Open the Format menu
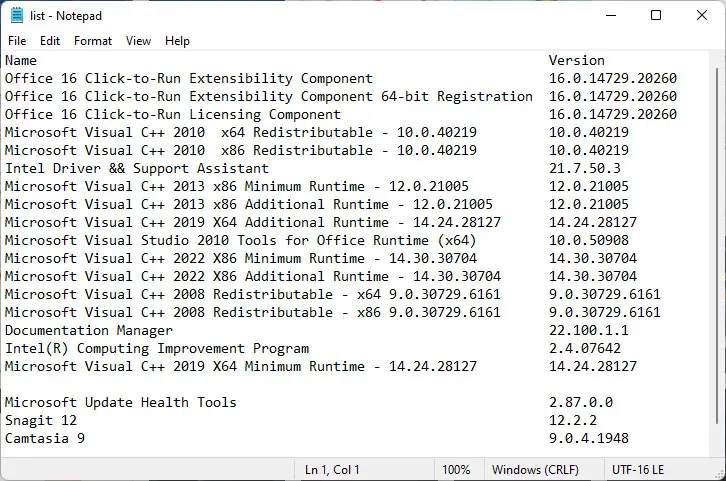 (x=93, y=41)
